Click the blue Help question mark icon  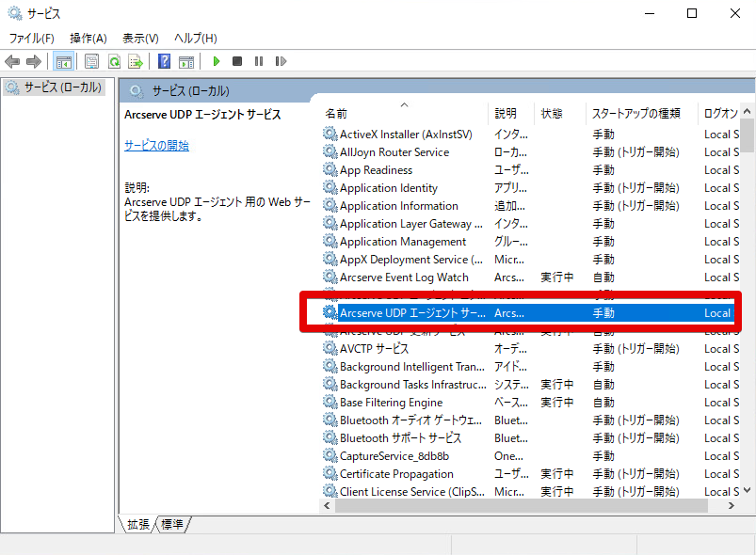click(164, 61)
